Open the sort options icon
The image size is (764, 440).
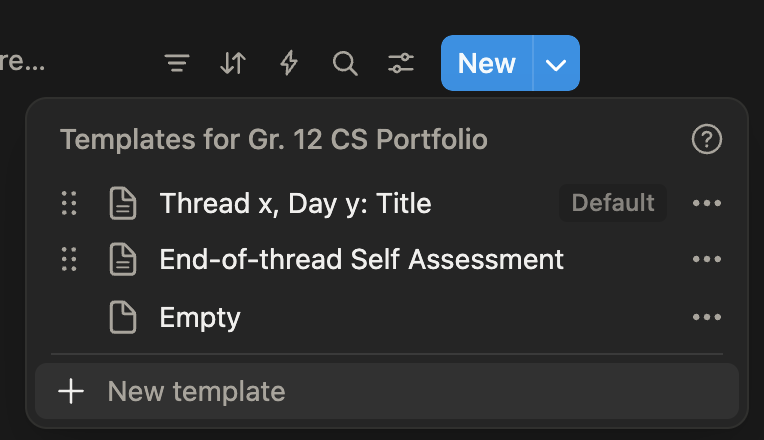click(x=233, y=64)
